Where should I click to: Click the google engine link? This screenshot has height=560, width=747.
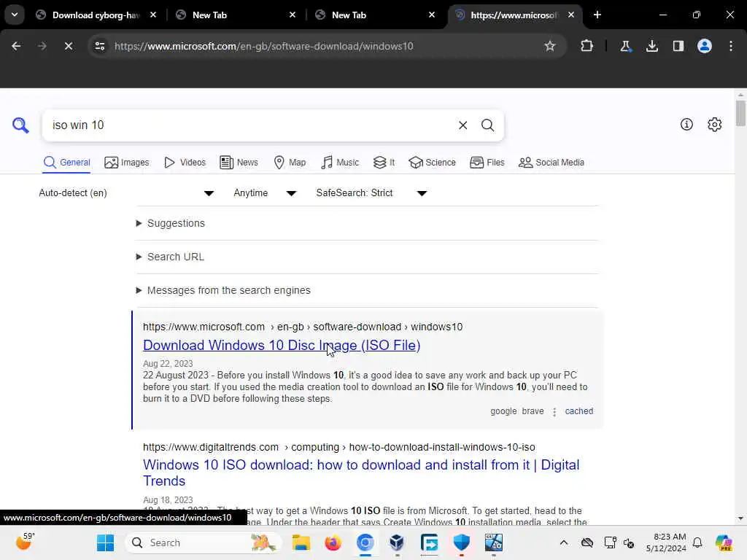503,411
